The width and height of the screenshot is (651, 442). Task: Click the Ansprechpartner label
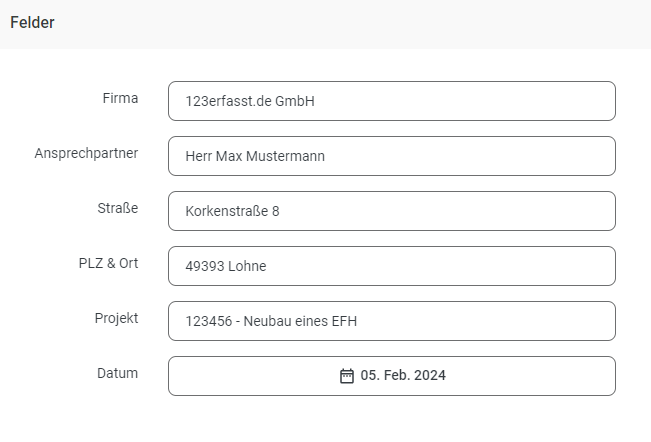tap(86, 154)
